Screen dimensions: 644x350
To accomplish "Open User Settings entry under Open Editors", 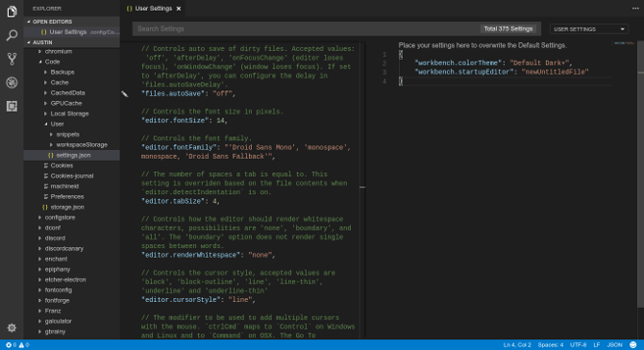I will [72, 32].
